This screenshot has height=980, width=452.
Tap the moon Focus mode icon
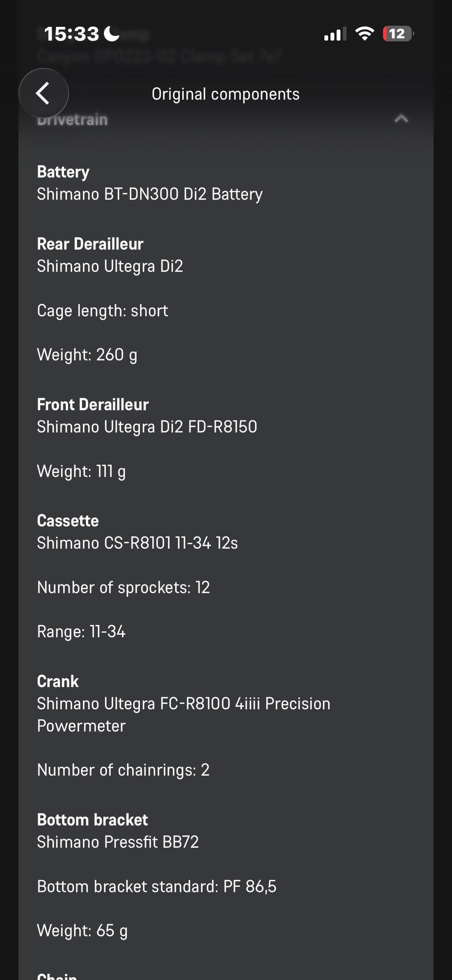[112, 33]
